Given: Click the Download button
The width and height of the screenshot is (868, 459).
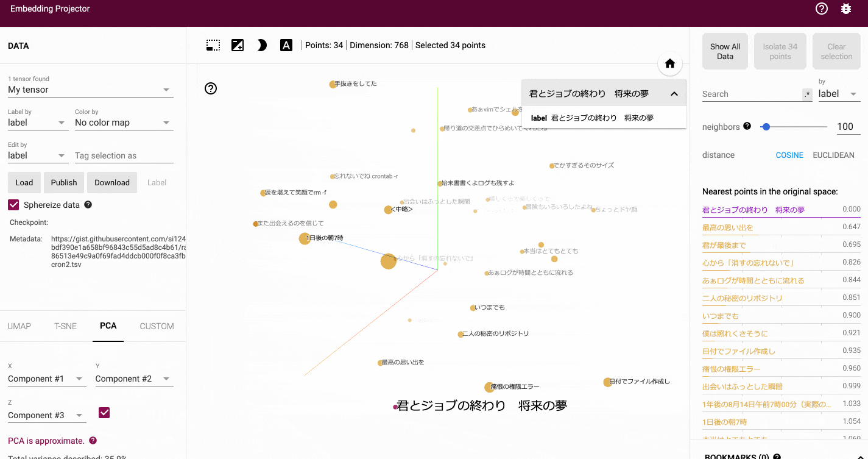Looking at the screenshot, I should point(112,182).
